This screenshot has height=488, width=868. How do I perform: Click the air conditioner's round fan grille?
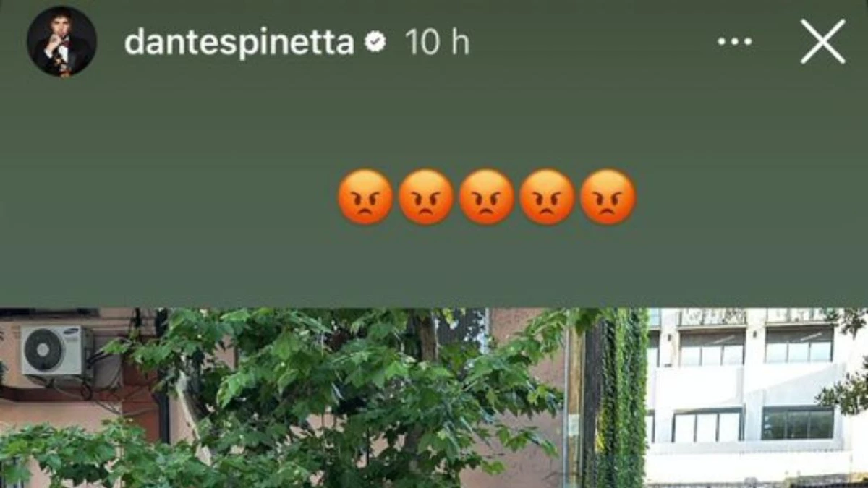point(43,351)
